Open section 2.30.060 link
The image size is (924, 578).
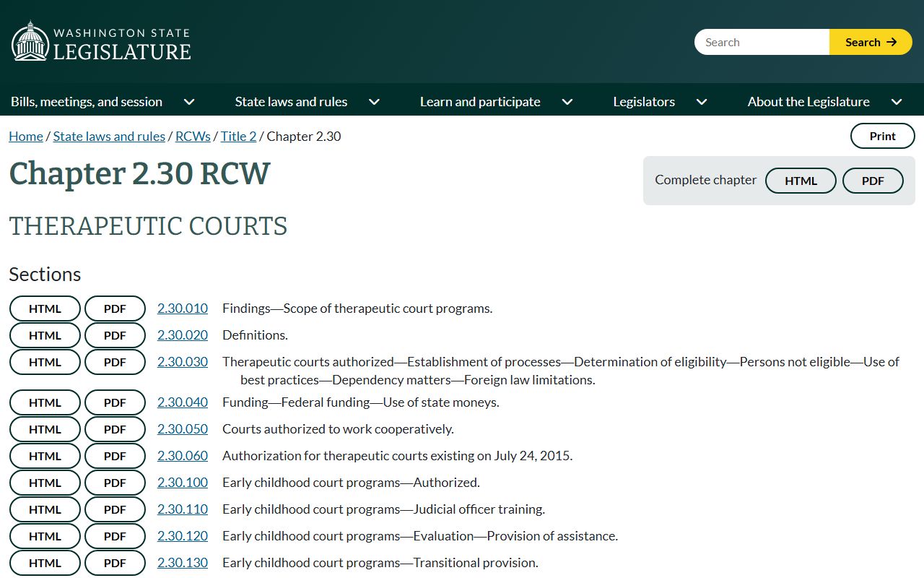pyautogui.click(x=183, y=456)
